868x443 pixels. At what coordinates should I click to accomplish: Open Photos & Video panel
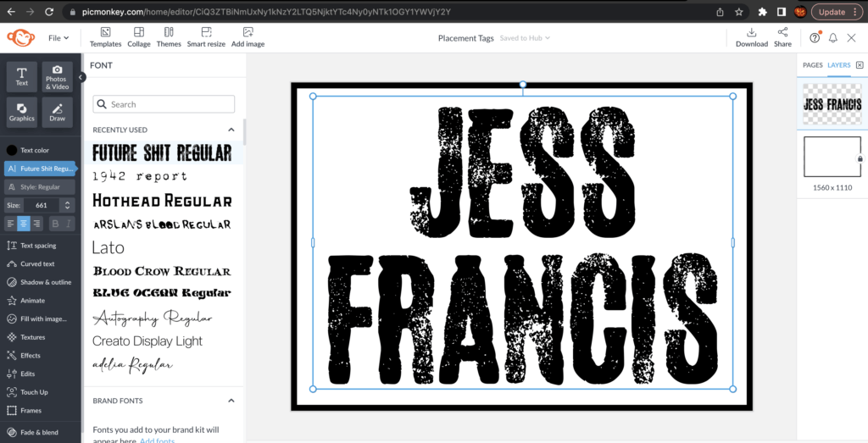pos(58,77)
